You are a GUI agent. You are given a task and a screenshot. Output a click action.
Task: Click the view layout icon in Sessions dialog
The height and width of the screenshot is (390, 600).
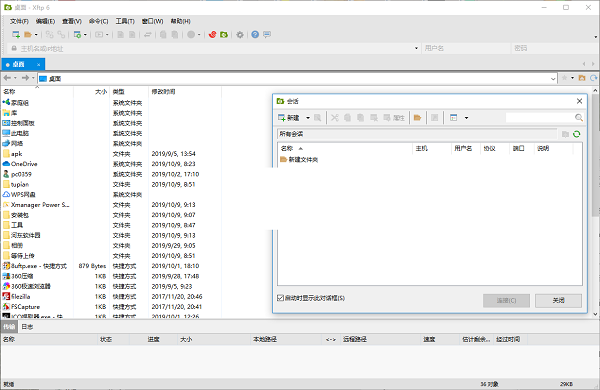pyautogui.click(x=454, y=117)
